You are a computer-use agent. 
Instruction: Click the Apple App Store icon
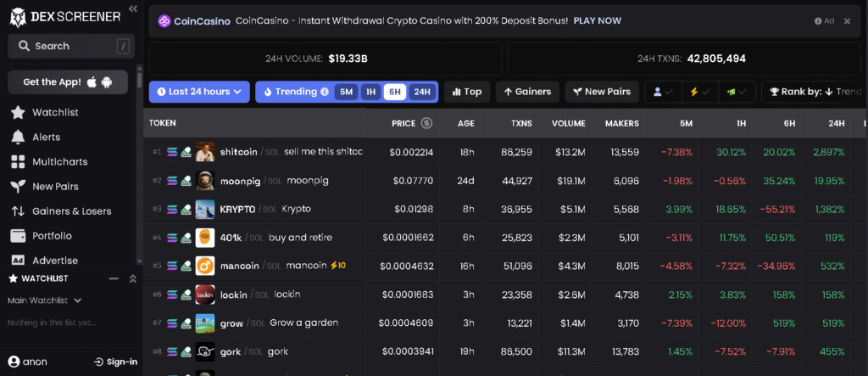tap(92, 82)
